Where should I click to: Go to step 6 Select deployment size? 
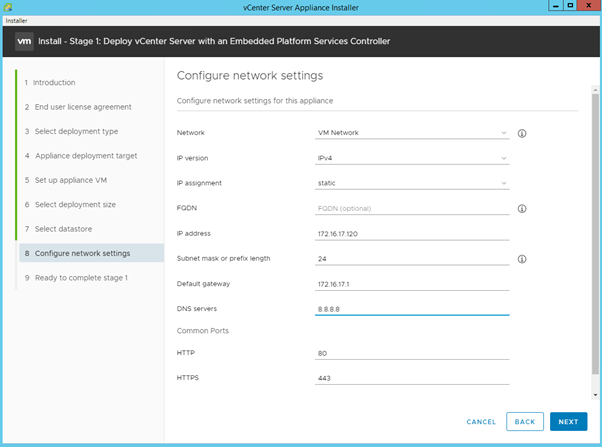[70, 205]
